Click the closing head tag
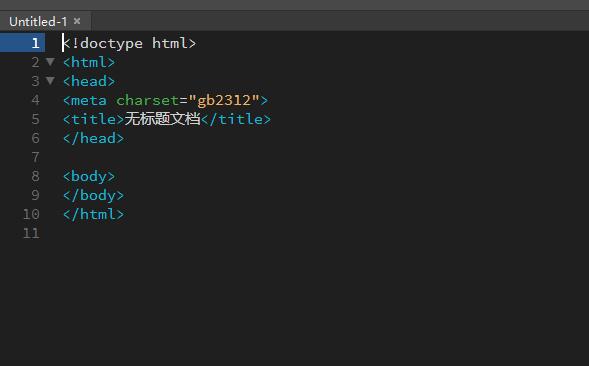 (94, 138)
